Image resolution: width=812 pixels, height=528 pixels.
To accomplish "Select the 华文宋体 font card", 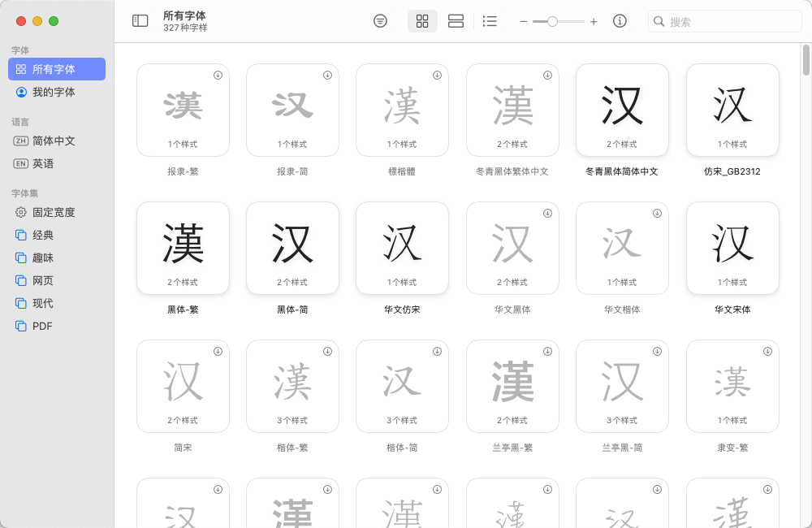I will 732,248.
